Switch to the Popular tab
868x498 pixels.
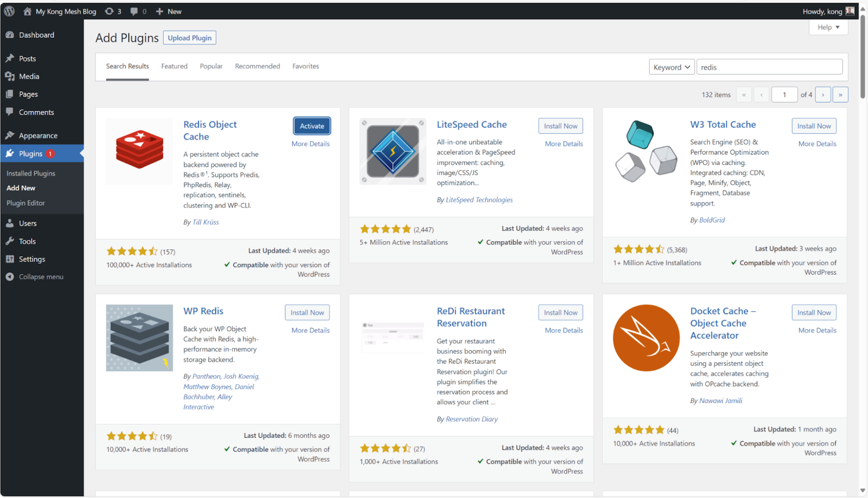(x=211, y=66)
